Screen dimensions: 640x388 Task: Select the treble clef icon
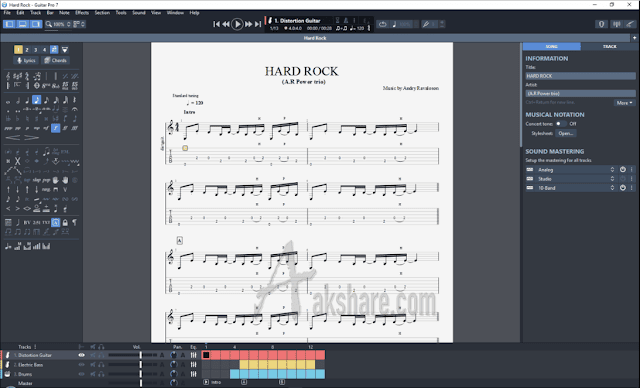[x=8, y=76]
